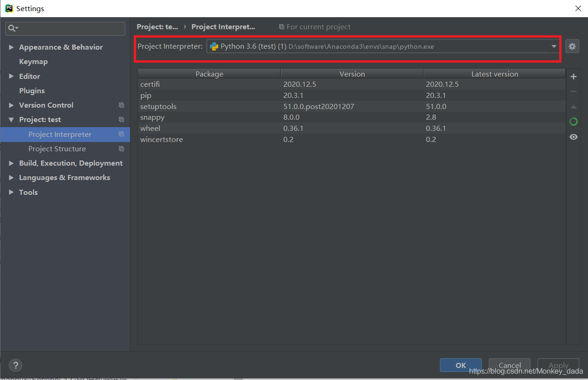Screen dimensions: 588x380
Task: Click the Project: te... breadcrumb
Action: coord(157,27)
